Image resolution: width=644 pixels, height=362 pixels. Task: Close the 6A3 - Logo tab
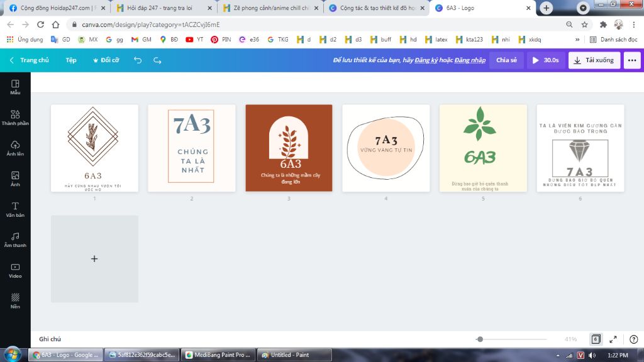coord(528,8)
